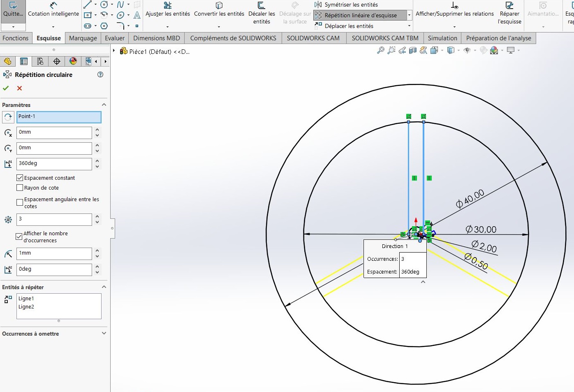Enable Espacement angulaire entre les cotes
The image size is (574, 392).
point(20,202)
